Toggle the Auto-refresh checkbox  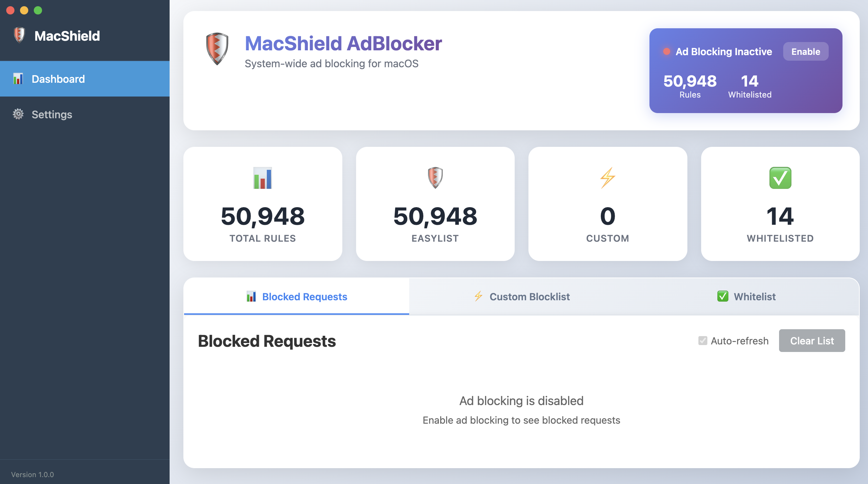pos(702,341)
